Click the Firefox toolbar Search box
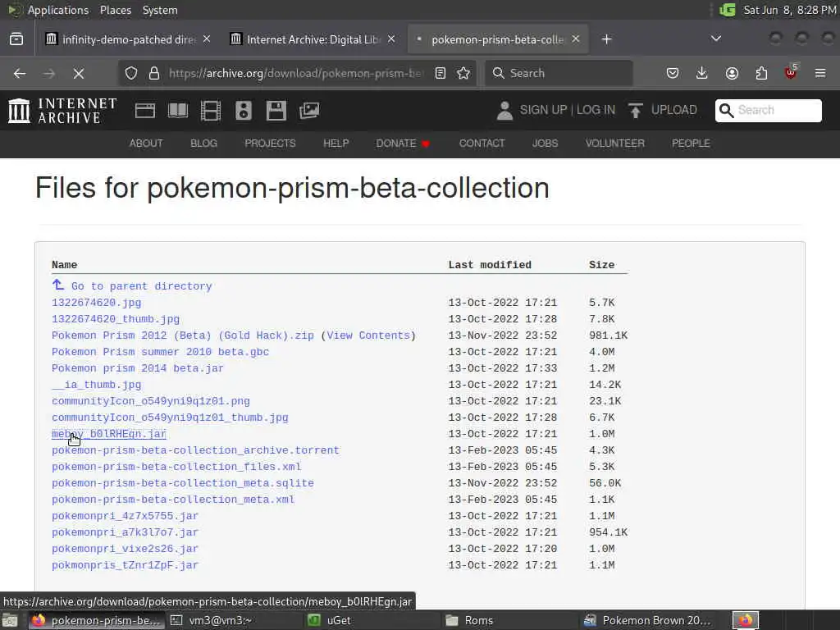The image size is (840, 630). tap(559, 73)
